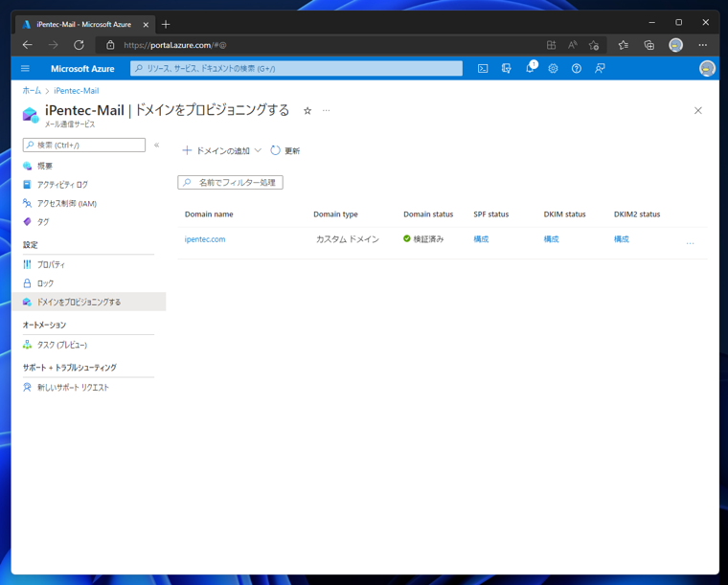Screen dimensions: 728x585
Task: Open 概要 in the sidebar
Action: point(45,166)
